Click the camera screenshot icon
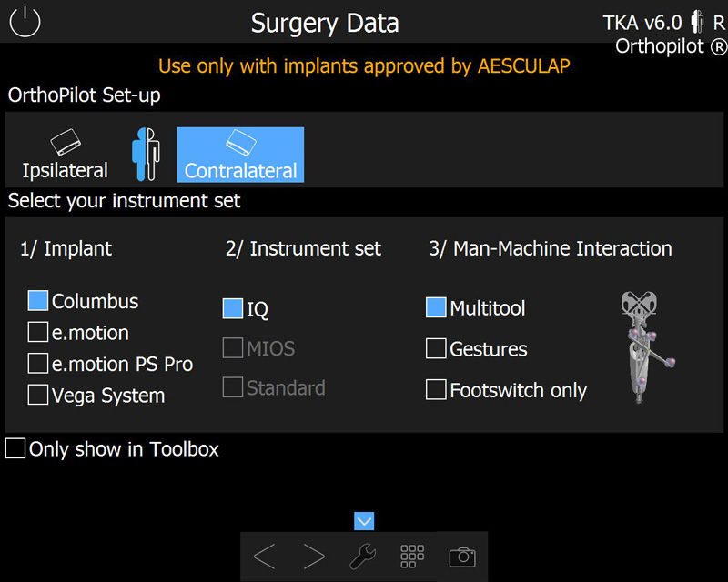Image resolution: width=728 pixels, height=582 pixels. pos(462,556)
